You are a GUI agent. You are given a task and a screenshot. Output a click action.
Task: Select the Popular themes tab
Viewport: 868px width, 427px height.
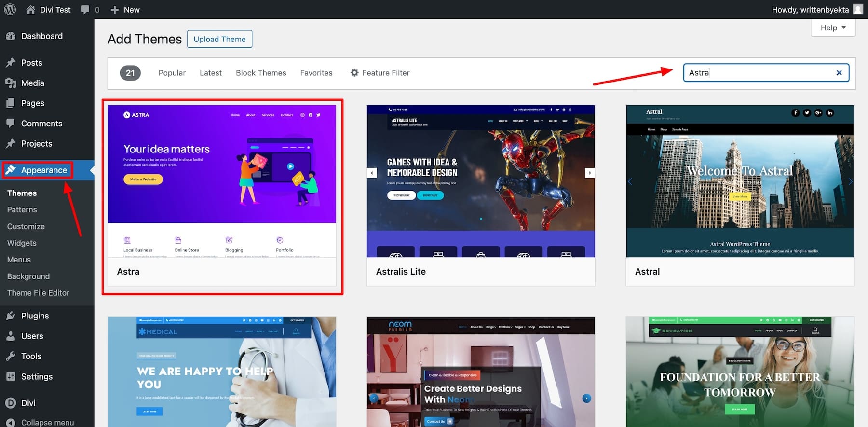(172, 73)
